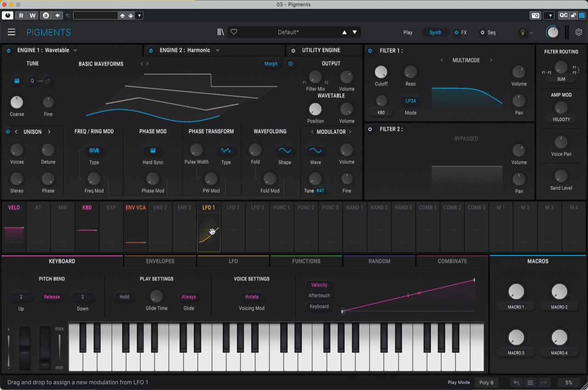Open the Filter 1 LP24 mode dropdown
This screenshot has width=588, height=390.
[x=411, y=101]
